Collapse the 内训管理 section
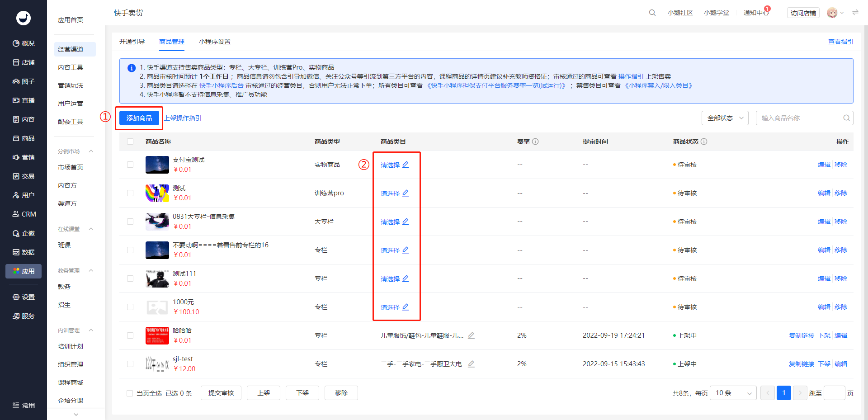Screen dimensions: 868x420 (91, 330)
